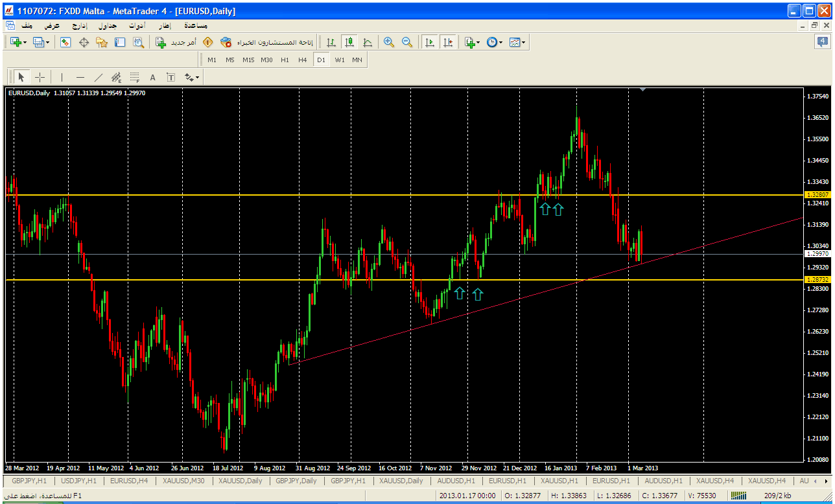Open the جداول (Charts) menu
835x504 pixels.
click(x=108, y=25)
